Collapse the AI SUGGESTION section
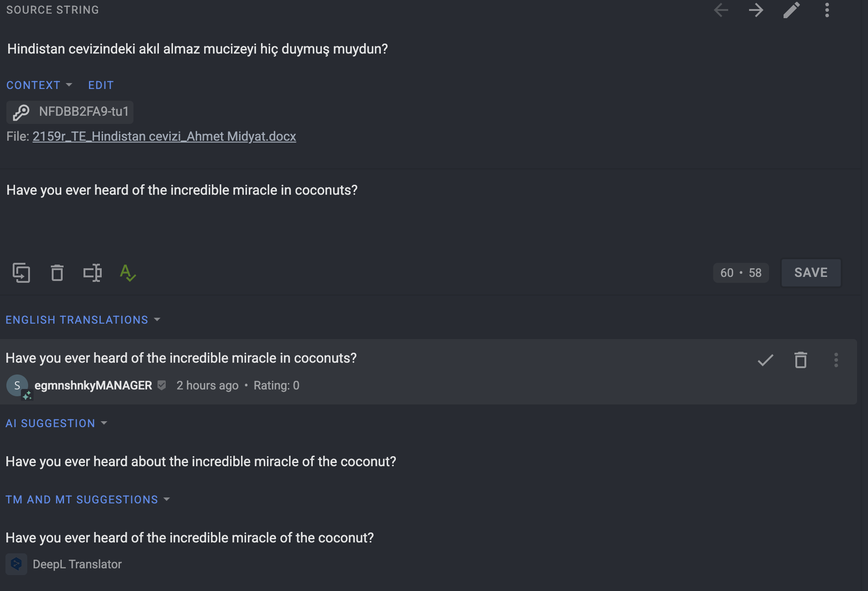868x591 pixels. click(x=57, y=424)
